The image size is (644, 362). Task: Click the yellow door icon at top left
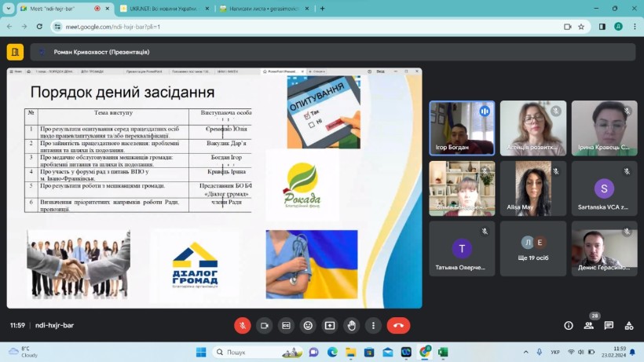coord(15,52)
